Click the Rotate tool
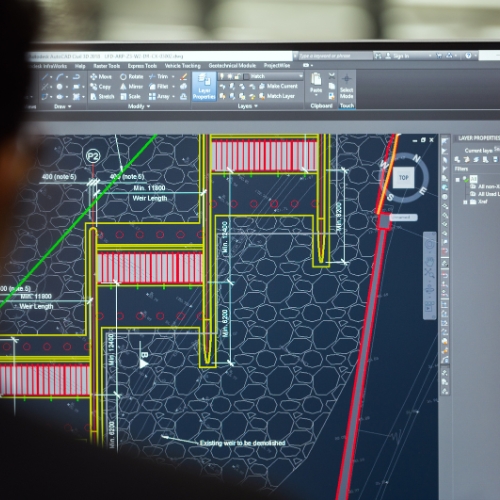Screen dimensions: 500x500 (x=131, y=77)
